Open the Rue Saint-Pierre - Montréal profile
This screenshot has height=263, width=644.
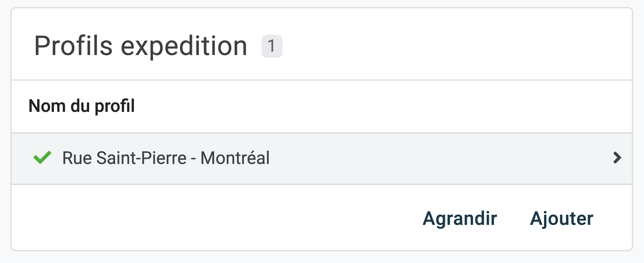[x=166, y=158]
